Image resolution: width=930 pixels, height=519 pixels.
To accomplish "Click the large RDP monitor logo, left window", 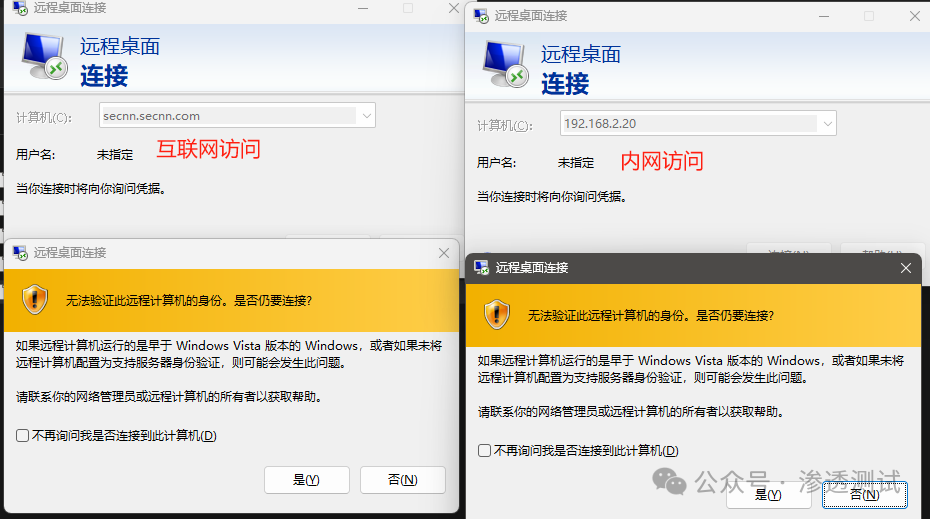I will coord(44,57).
